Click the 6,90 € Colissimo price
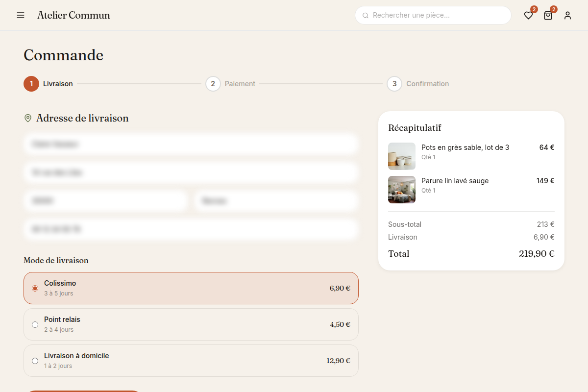 click(340, 288)
